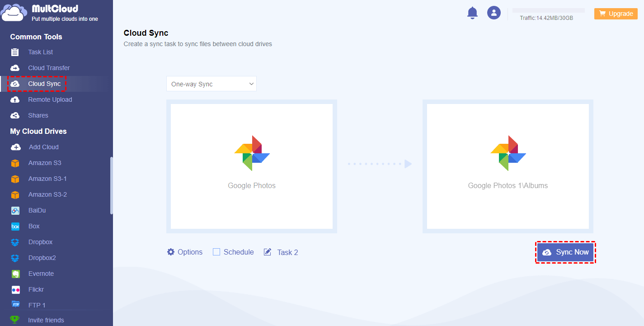644x326 pixels.
Task: Open the user account avatar
Action: pos(494,13)
